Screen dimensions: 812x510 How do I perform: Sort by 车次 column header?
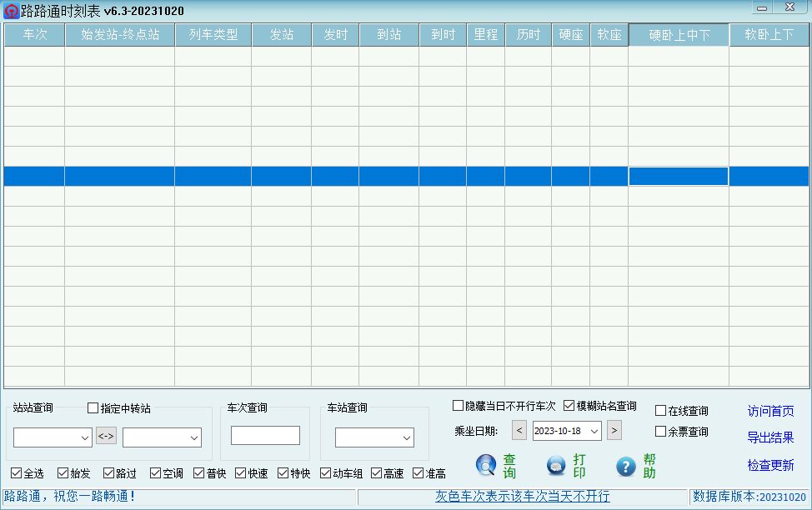click(35, 35)
